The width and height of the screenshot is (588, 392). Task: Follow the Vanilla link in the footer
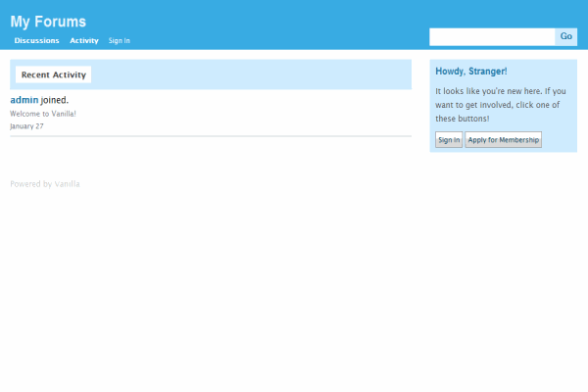[x=68, y=183]
